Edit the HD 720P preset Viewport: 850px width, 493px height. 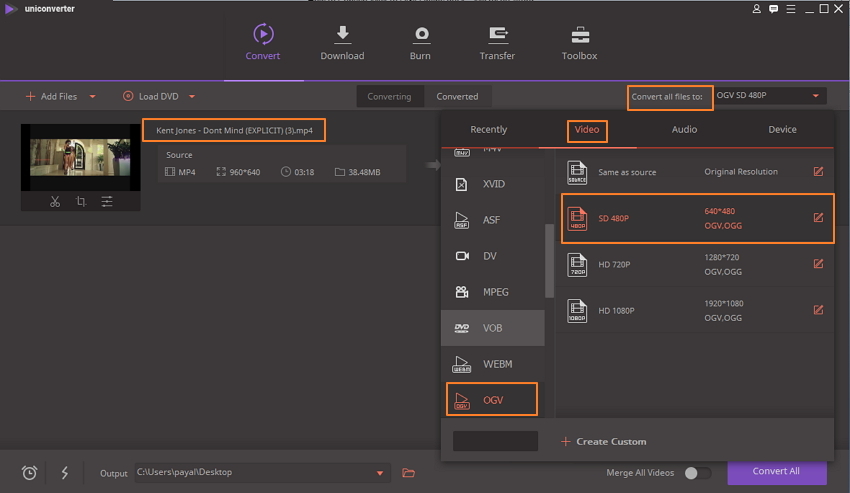pos(818,264)
